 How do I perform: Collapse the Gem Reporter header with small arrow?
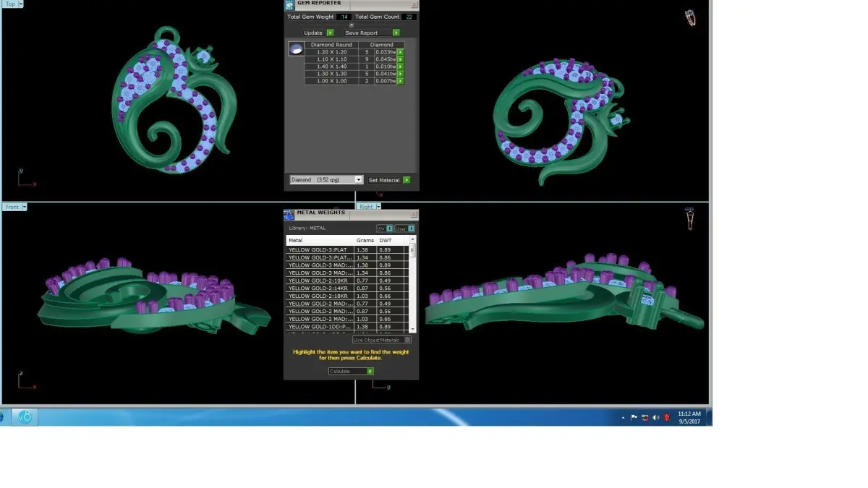point(352,25)
